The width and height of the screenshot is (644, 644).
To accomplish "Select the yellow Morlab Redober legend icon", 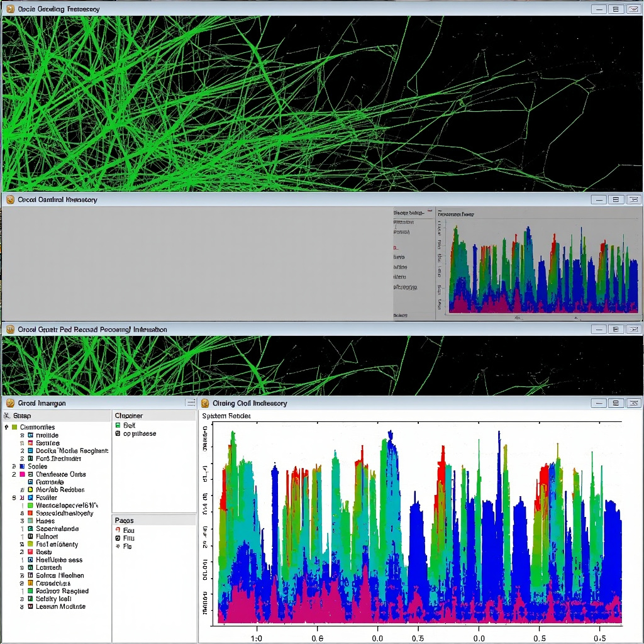I will (x=30, y=490).
